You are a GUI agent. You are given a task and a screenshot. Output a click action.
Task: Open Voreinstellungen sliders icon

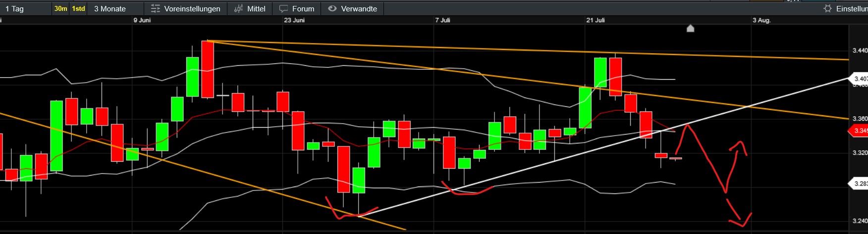(x=156, y=9)
